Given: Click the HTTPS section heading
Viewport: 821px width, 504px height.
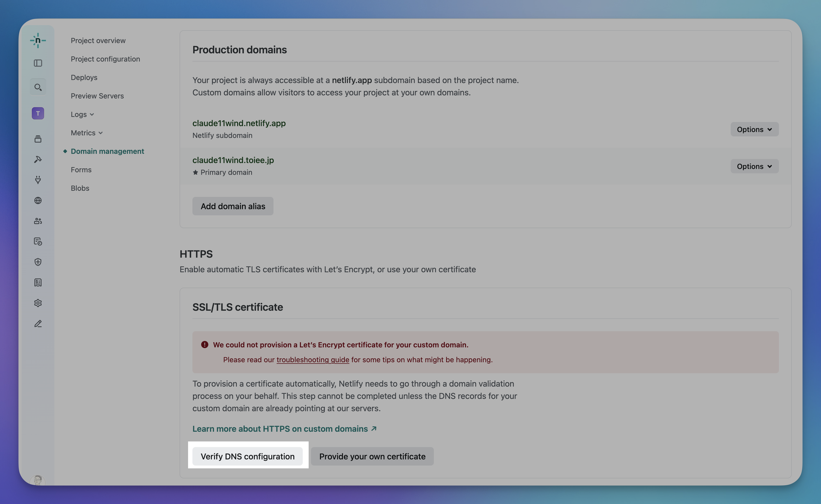Looking at the screenshot, I should coord(196,254).
